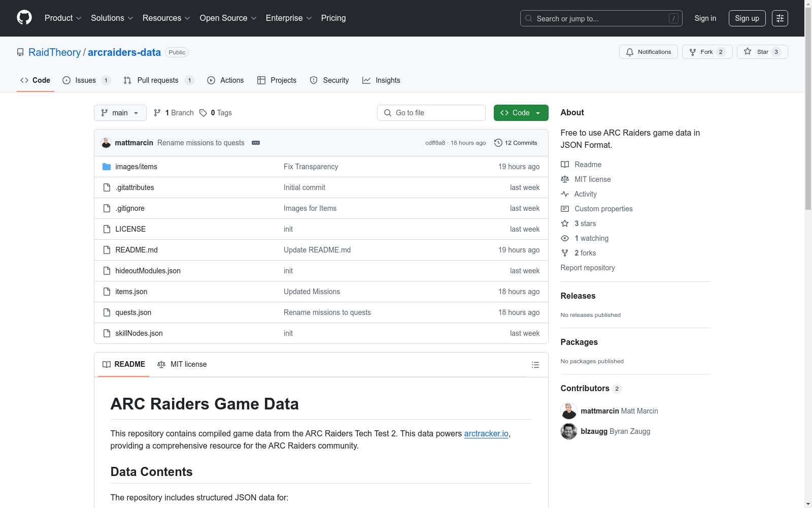Click mattmarcin's avatar in commit header
Screen dimensions: 812x508
point(106,143)
